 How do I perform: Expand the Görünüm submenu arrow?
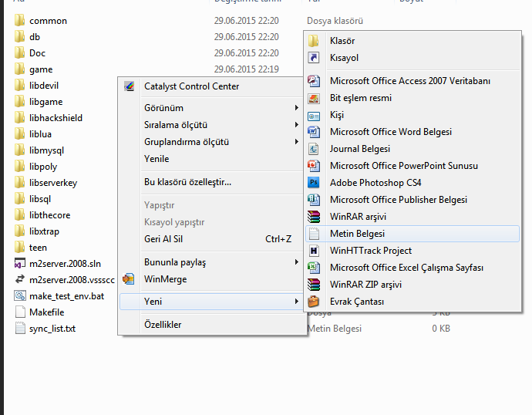(297, 107)
